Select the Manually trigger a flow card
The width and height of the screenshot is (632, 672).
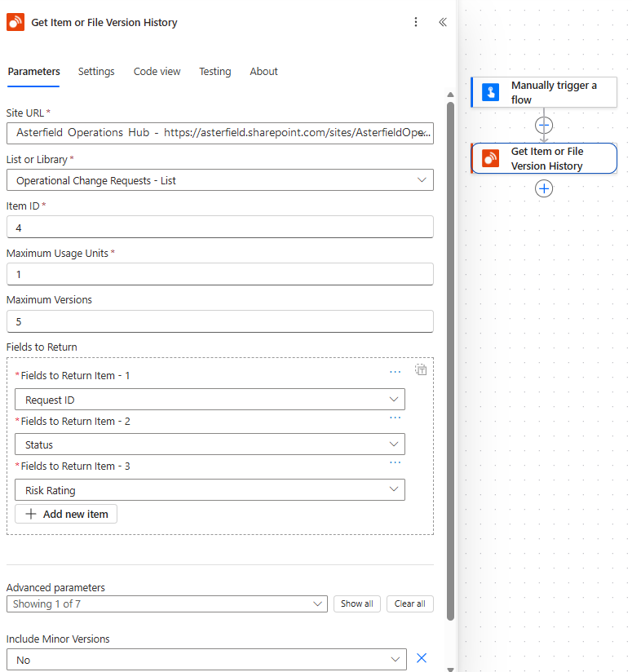(x=544, y=92)
